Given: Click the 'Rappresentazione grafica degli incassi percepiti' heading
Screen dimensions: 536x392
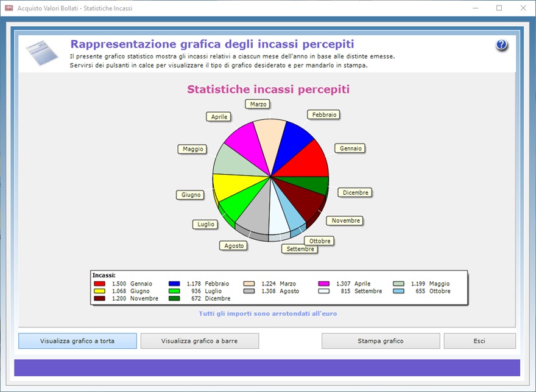Looking at the screenshot, I should coord(213,44).
